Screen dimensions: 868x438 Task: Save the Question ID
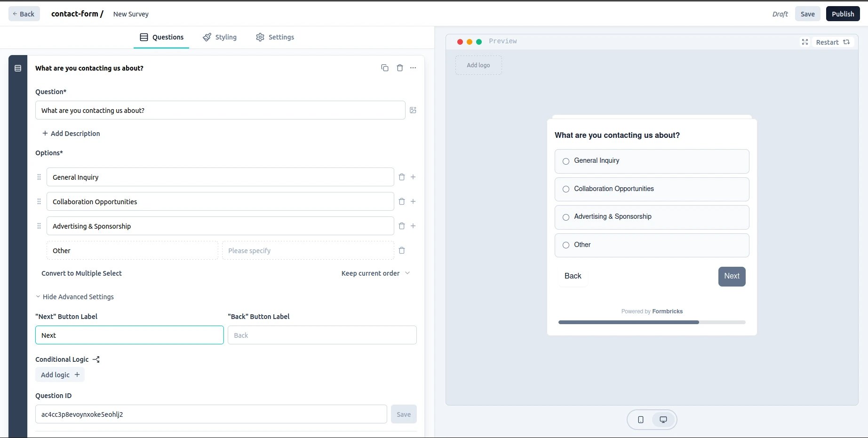pyautogui.click(x=404, y=414)
